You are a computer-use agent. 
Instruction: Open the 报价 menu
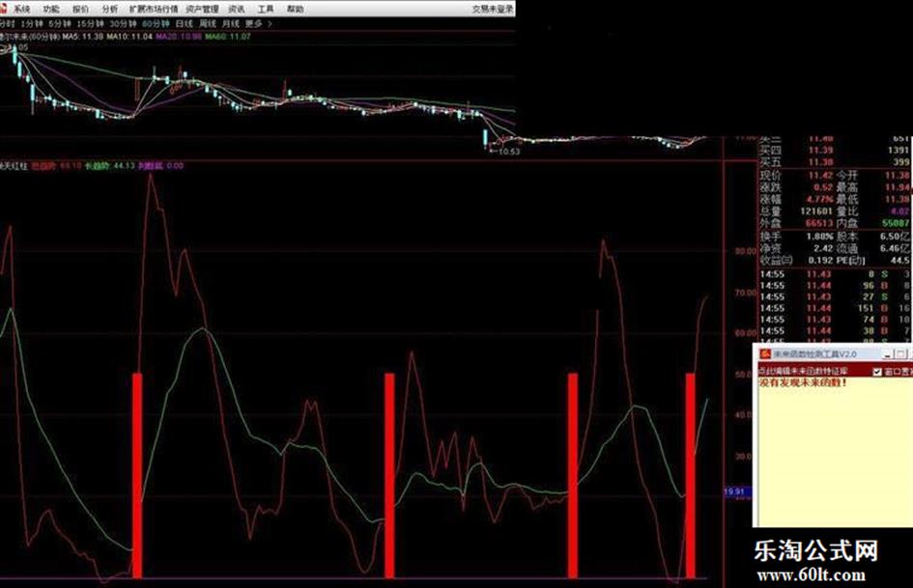80,10
